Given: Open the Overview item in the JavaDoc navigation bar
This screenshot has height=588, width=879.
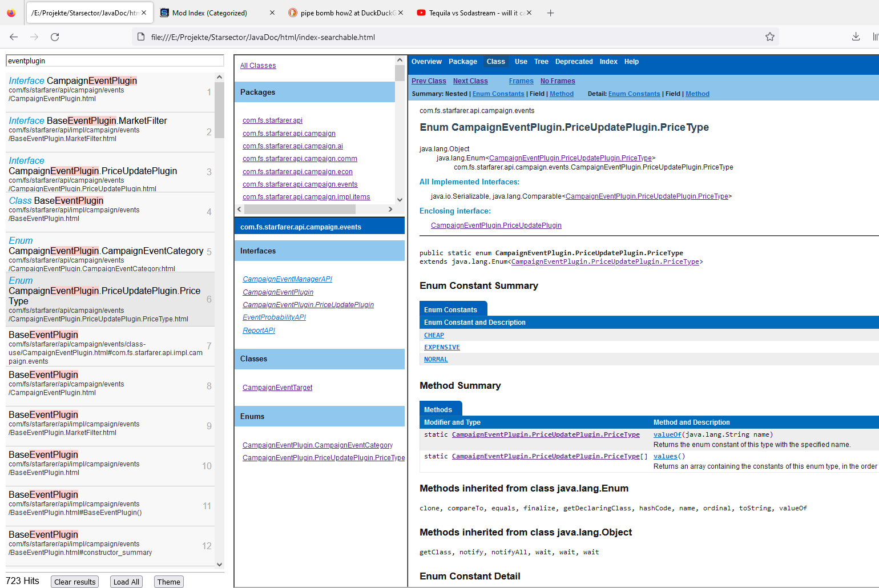Looking at the screenshot, I should pos(426,62).
